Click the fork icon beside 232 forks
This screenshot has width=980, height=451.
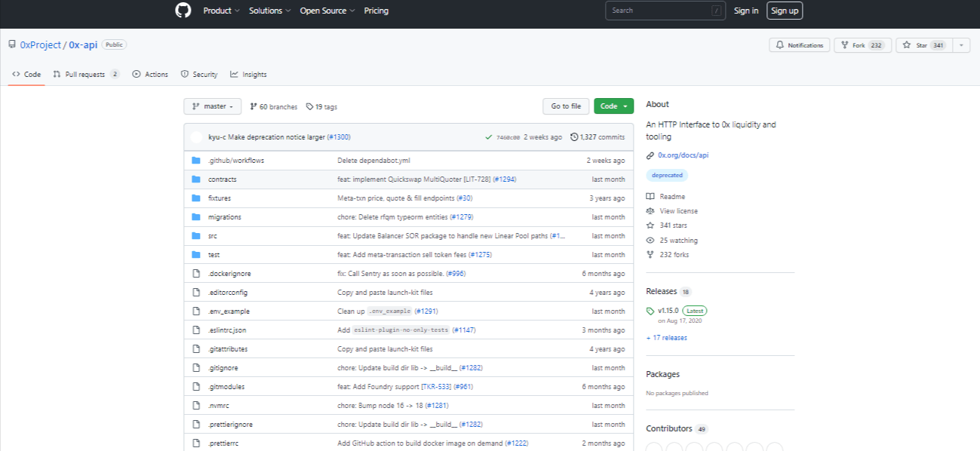click(x=650, y=255)
